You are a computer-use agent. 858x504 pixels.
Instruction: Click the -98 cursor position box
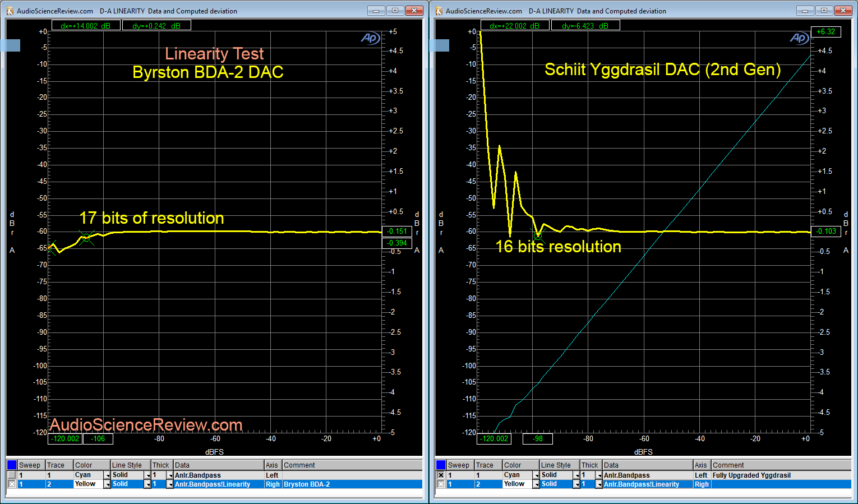point(538,438)
